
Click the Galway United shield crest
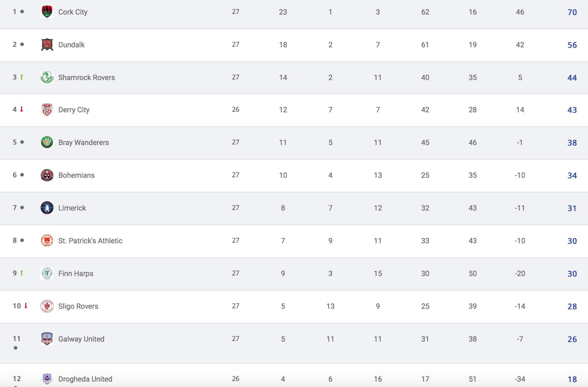pos(47,339)
